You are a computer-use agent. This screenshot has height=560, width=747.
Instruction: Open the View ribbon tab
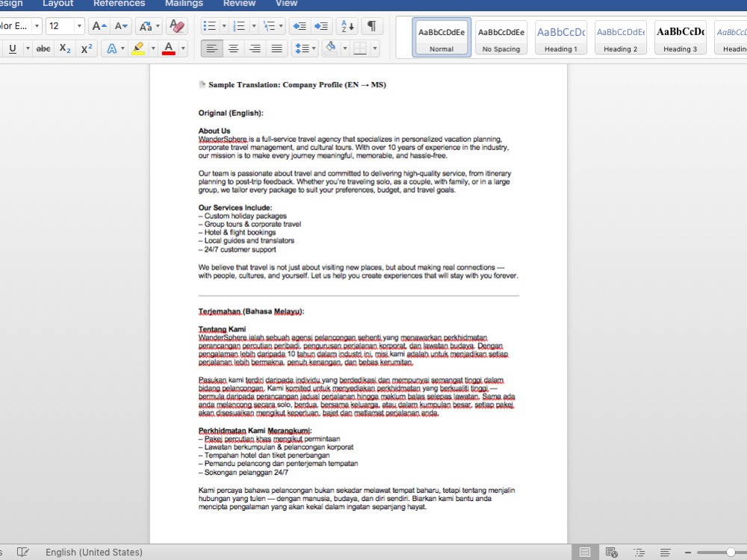[286, 4]
